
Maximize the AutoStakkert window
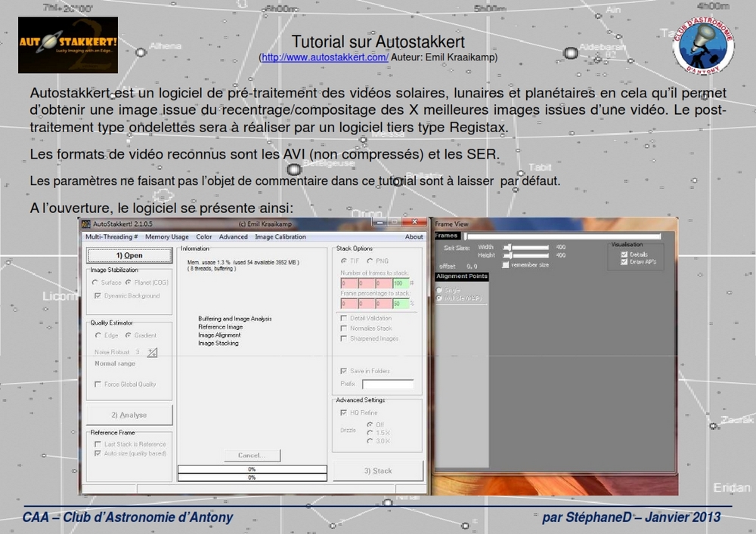click(395, 222)
